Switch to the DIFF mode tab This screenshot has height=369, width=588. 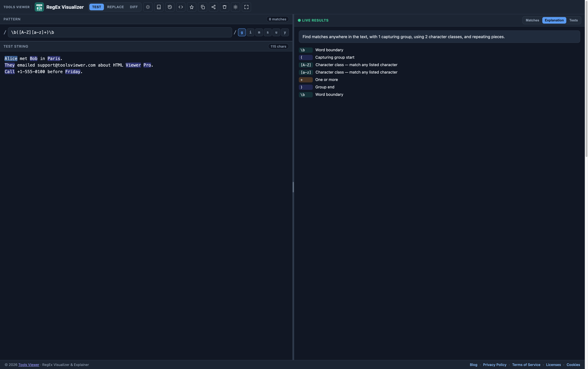pos(134,7)
